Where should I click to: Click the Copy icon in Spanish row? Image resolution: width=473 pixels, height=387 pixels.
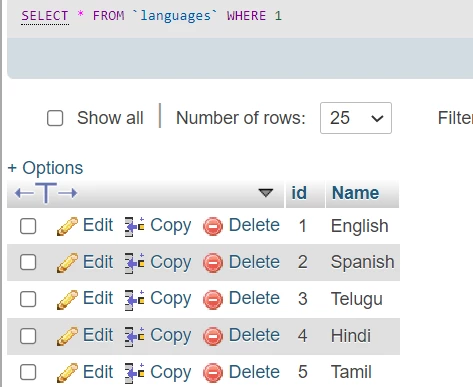pyautogui.click(x=135, y=263)
